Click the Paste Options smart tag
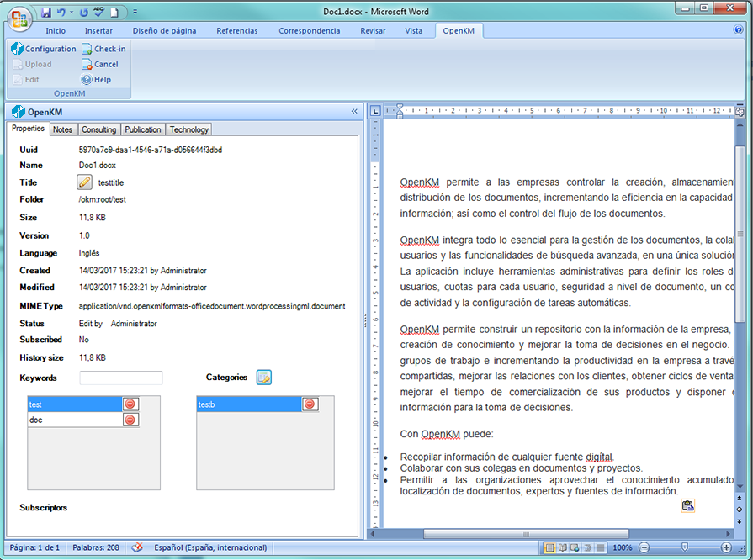Image resolution: width=753 pixels, height=560 pixels. 687,505
